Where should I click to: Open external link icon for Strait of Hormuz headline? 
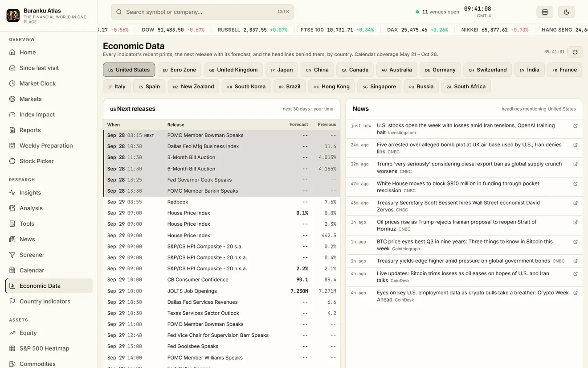pos(576,222)
